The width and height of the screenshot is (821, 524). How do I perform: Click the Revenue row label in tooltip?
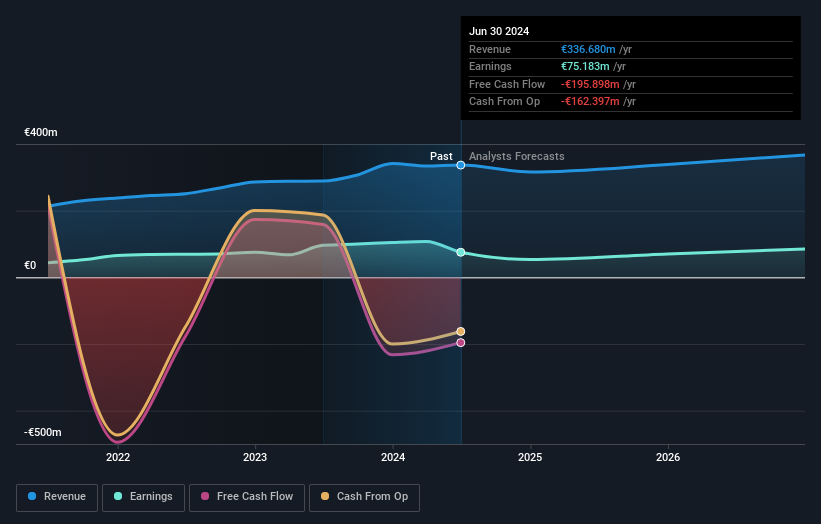click(490, 49)
